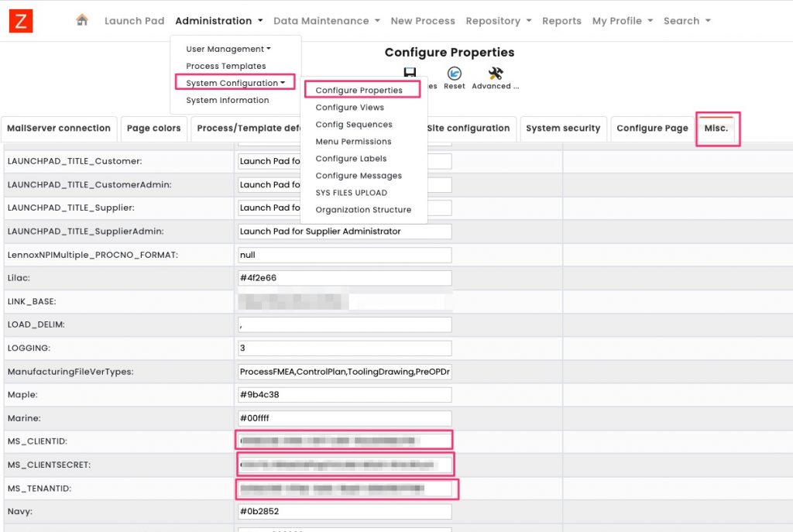Select Configure Labels in the submenu

(x=351, y=158)
